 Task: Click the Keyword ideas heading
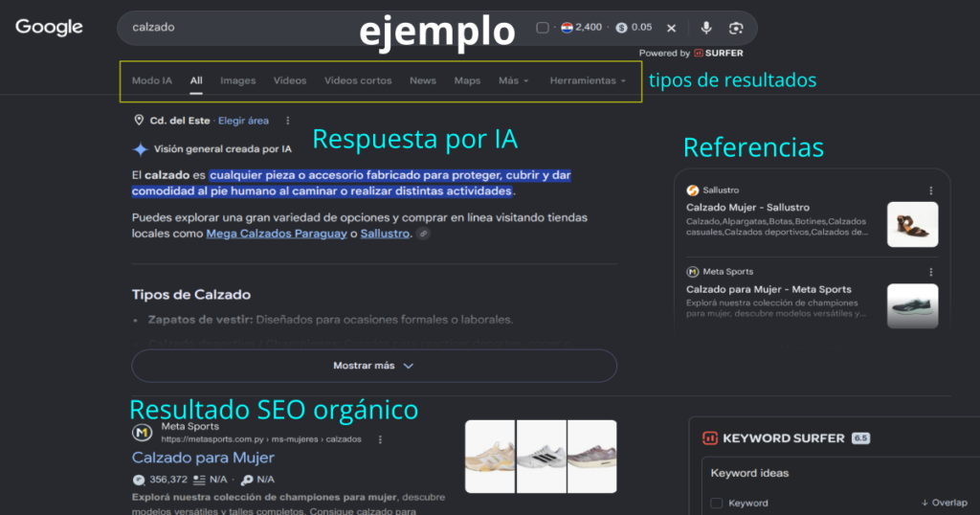point(749,473)
